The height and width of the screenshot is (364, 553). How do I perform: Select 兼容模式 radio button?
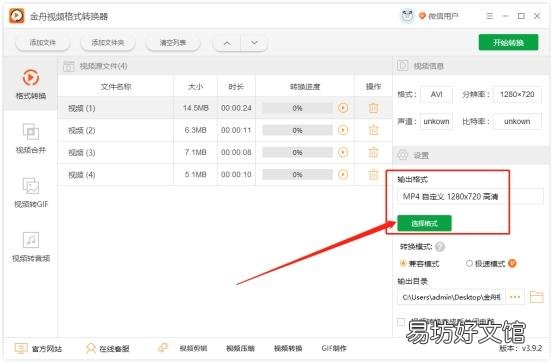click(x=403, y=263)
